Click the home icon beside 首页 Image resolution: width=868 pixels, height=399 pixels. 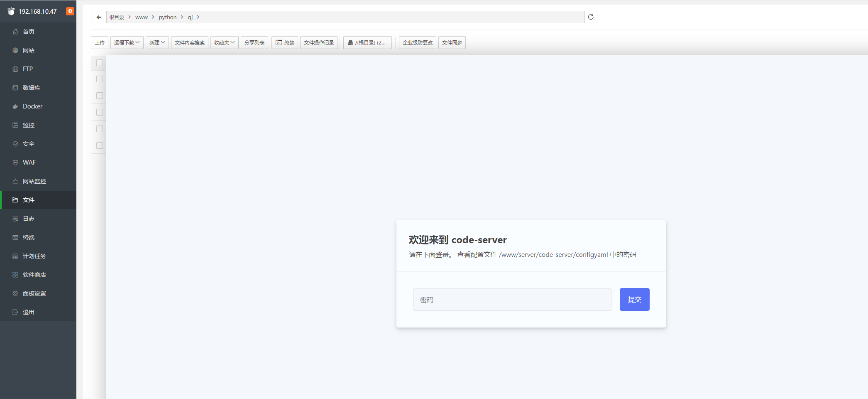15,32
